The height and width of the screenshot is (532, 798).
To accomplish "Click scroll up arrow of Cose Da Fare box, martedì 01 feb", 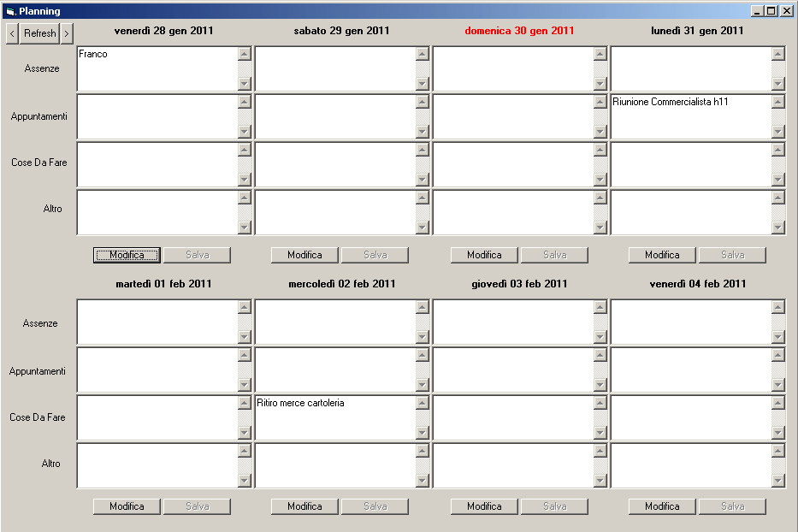I will click(245, 403).
